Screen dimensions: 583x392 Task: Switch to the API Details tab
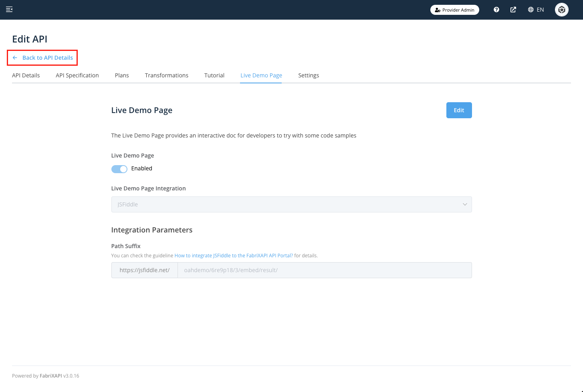(x=26, y=75)
